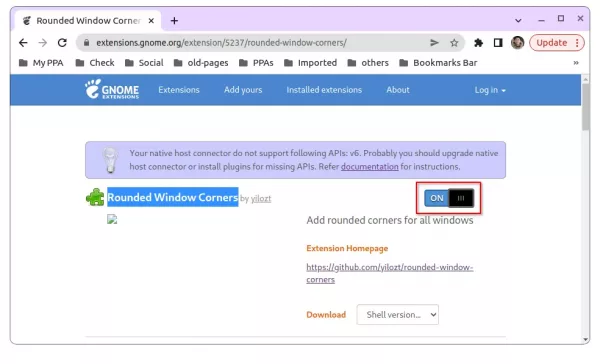Reload the page with the refresh icon

point(62,43)
